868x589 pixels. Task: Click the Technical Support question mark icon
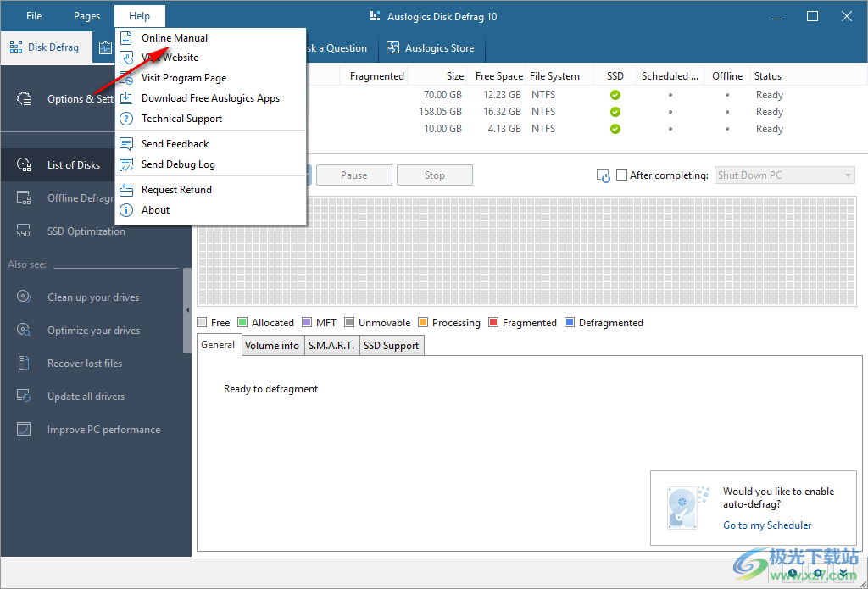click(x=127, y=119)
